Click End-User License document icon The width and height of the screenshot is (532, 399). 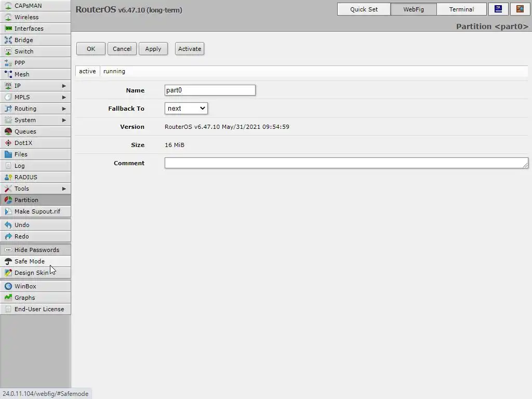tap(8, 309)
